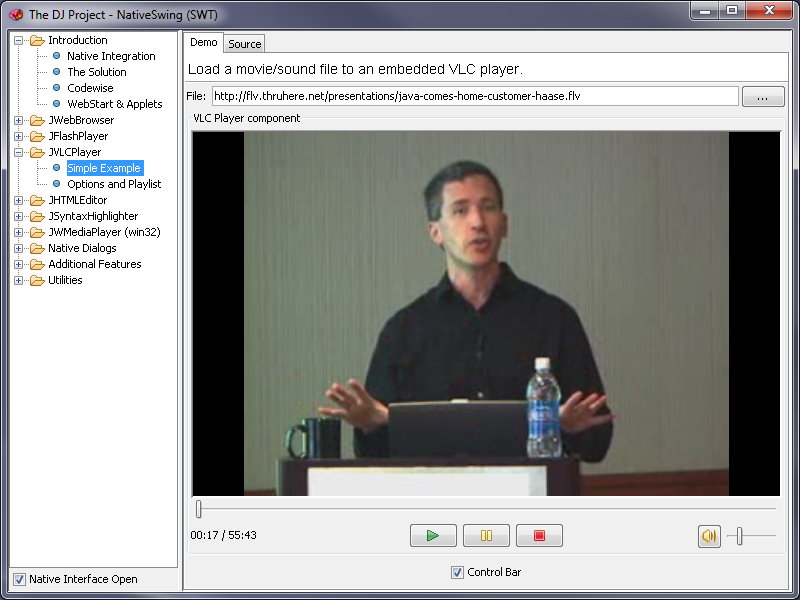Click the DJ Project title bar icon

tap(15, 14)
